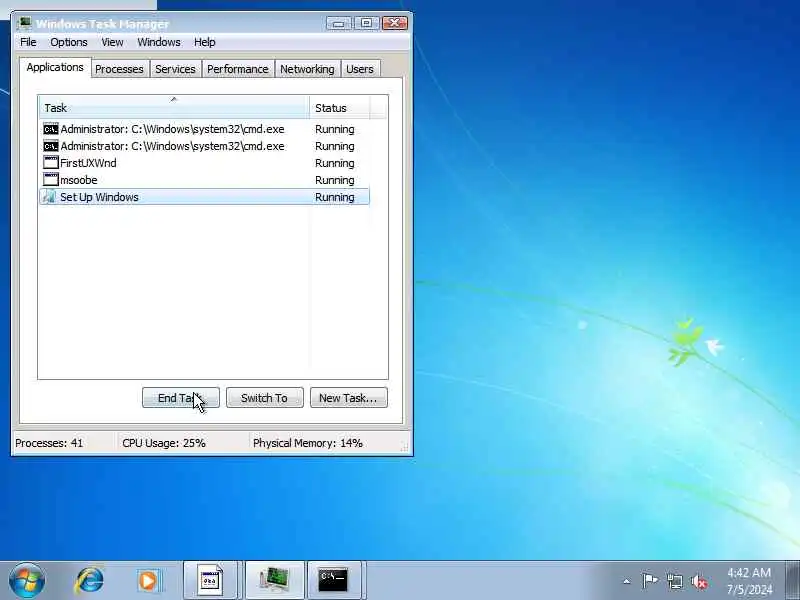Switch to the Users tab
Screen dimensions: 800x600
[x=360, y=69]
